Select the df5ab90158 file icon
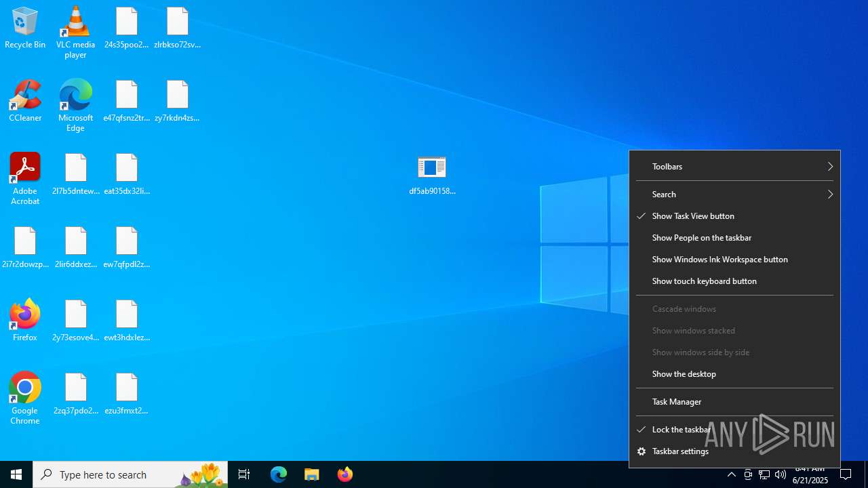This screenshot has width=868, height=488. (432, 175)
